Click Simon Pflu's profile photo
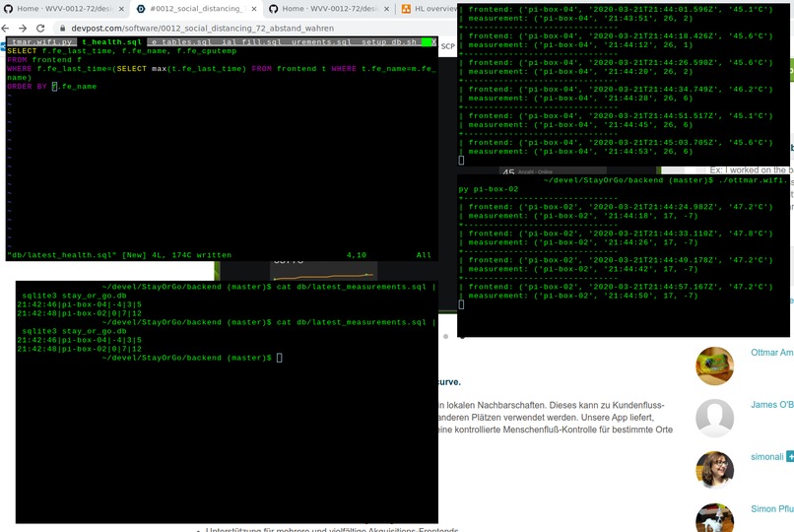Viewport: 794px width, 532px height. 714,517
